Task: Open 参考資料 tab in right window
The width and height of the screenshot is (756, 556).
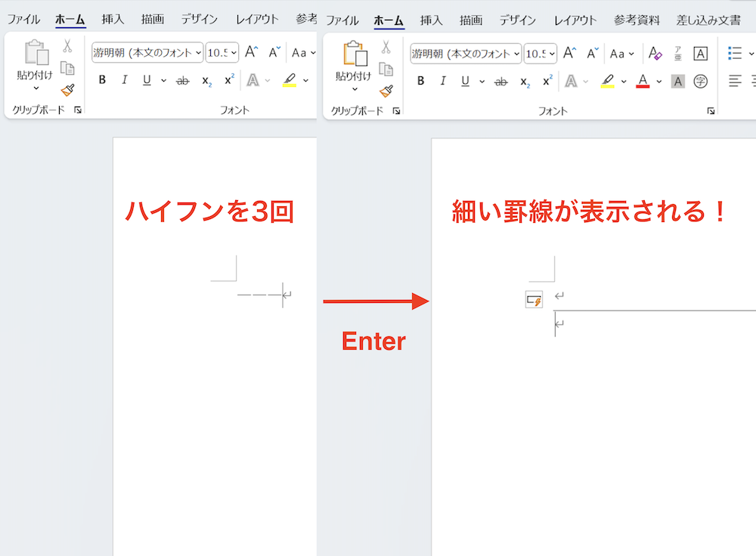Action: click(637, 20)
